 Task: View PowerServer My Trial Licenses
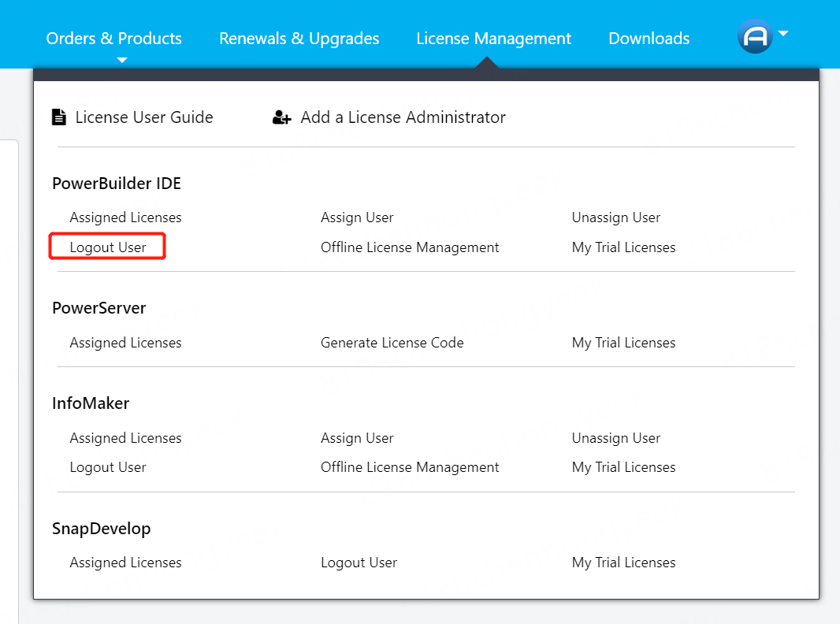623,343
